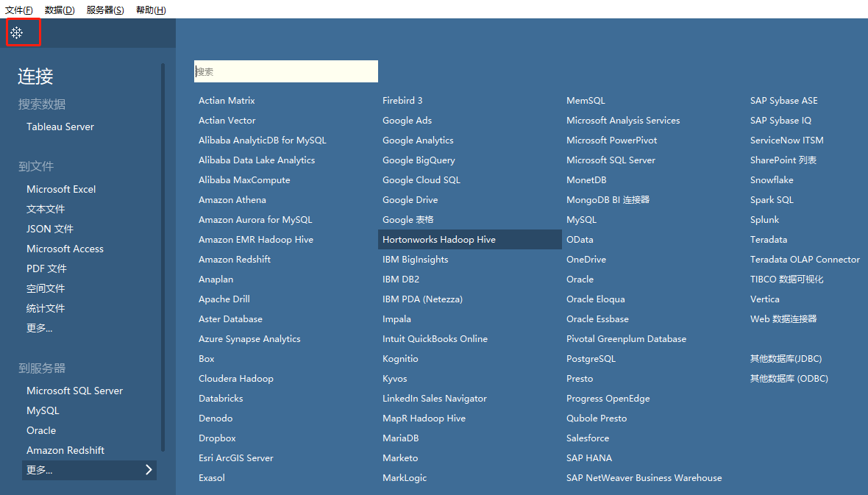Open the 数据(D) menu
Screen dimensions: 868x495
pyautogui.click(x=60, y=10)
